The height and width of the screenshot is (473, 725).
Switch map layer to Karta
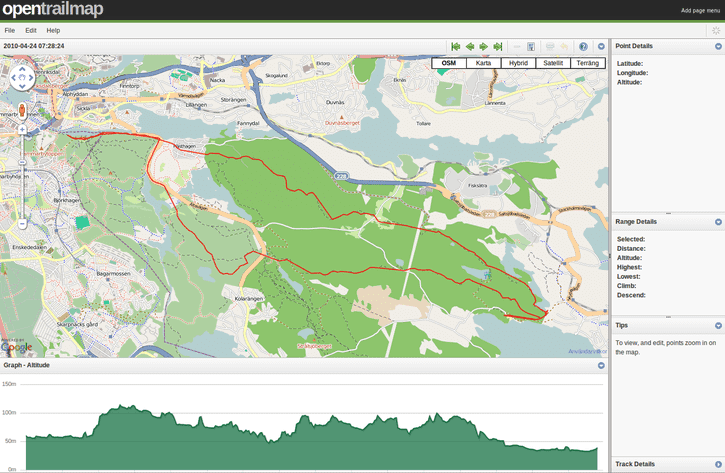[x=483, y=63]
